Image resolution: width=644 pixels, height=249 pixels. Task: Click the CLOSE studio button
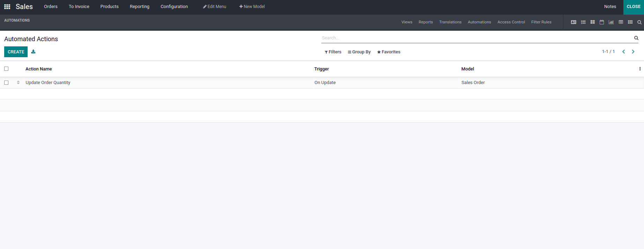(x=634, y=7)
